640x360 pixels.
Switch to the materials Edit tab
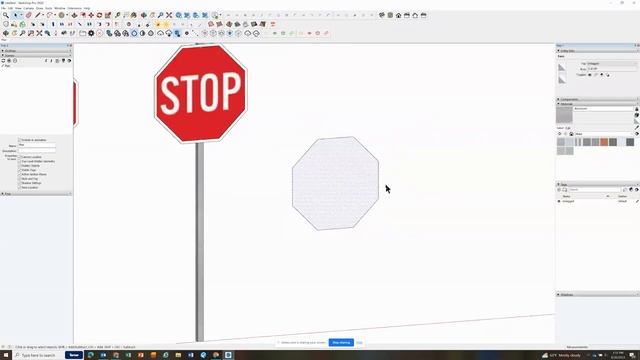pyautogui.click(x=568, y=128)
